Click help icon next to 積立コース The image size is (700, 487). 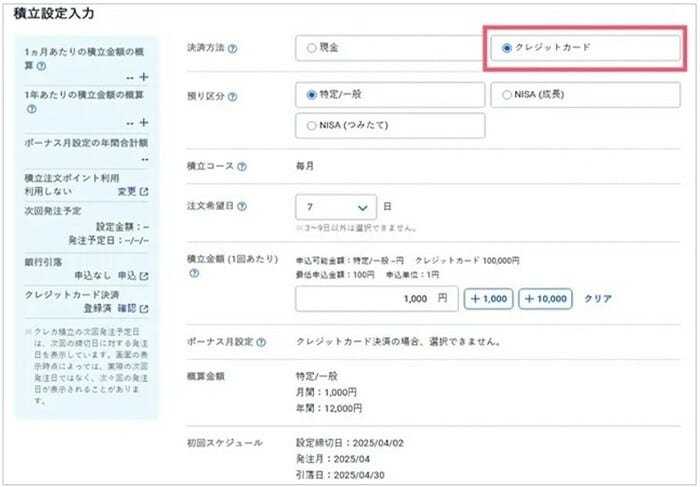coord(242,166)
